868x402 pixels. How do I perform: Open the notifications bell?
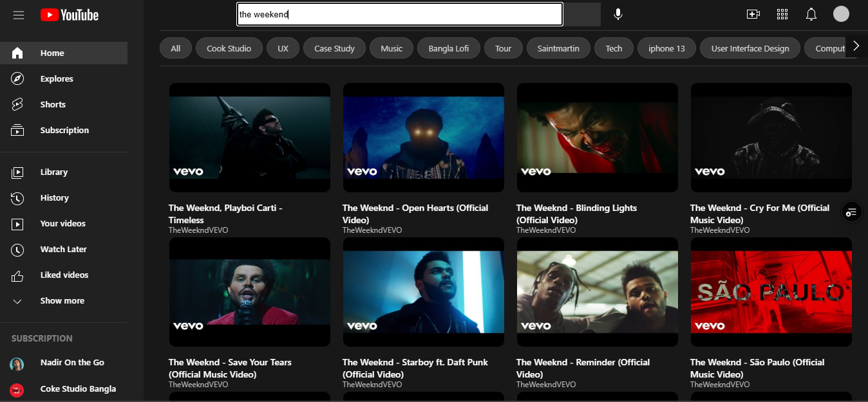coord(811,14)
